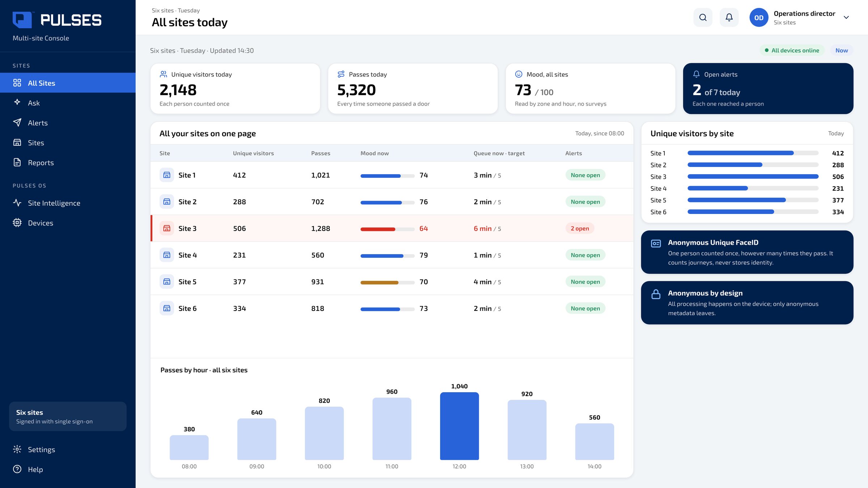Click the Mood smiley icon in all sites card
The image size is (868, 488).
tap(519, 74)
